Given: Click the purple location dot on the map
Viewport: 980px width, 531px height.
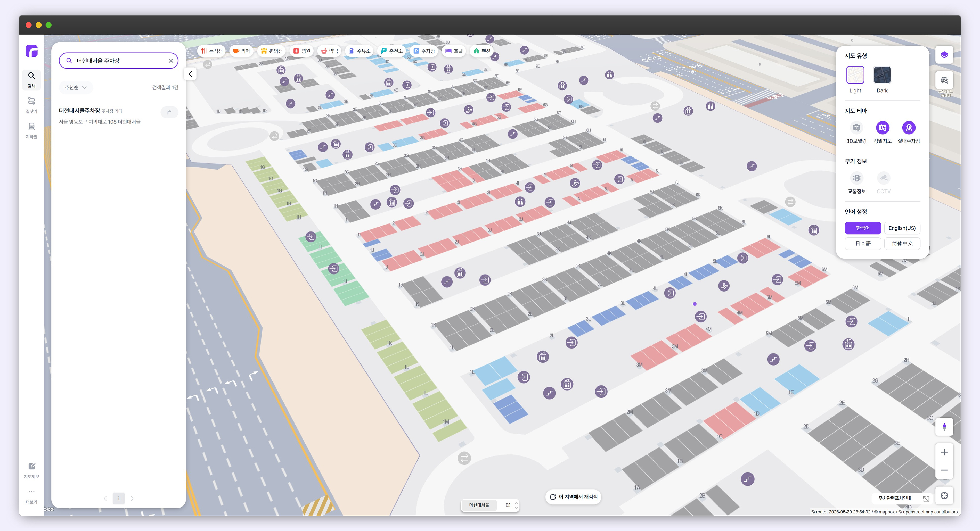Looking at the screenshot, I should pyautogui.click(x=695, y=304).
